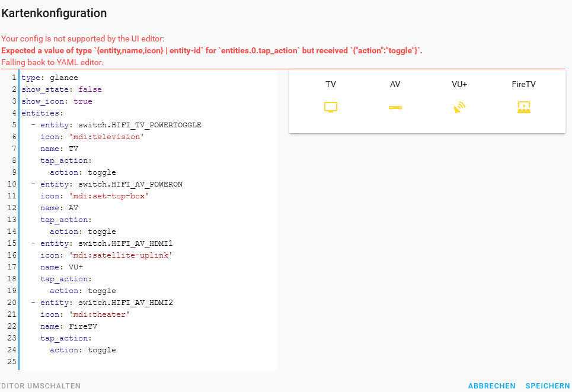Click the FireTV label in the glance card

523,84
